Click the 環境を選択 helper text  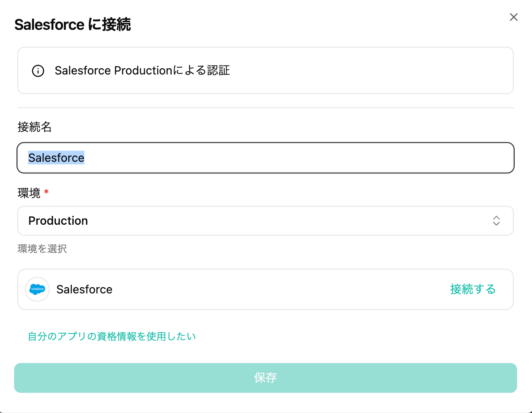(42, 249)
